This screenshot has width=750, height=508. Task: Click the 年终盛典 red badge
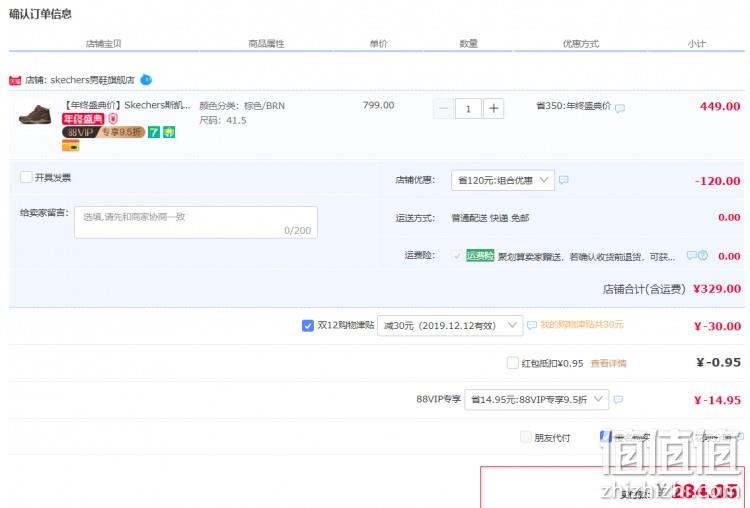click(83, 119)
